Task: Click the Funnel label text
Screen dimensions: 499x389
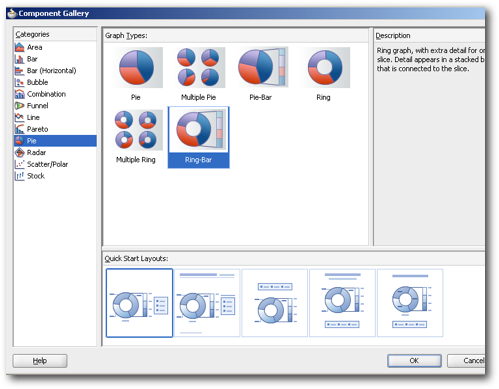Action: tap(37, 106)
